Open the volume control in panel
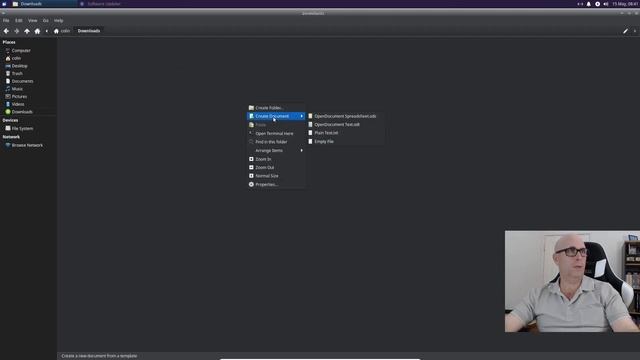640x360 pixels. tap(606, 4)
